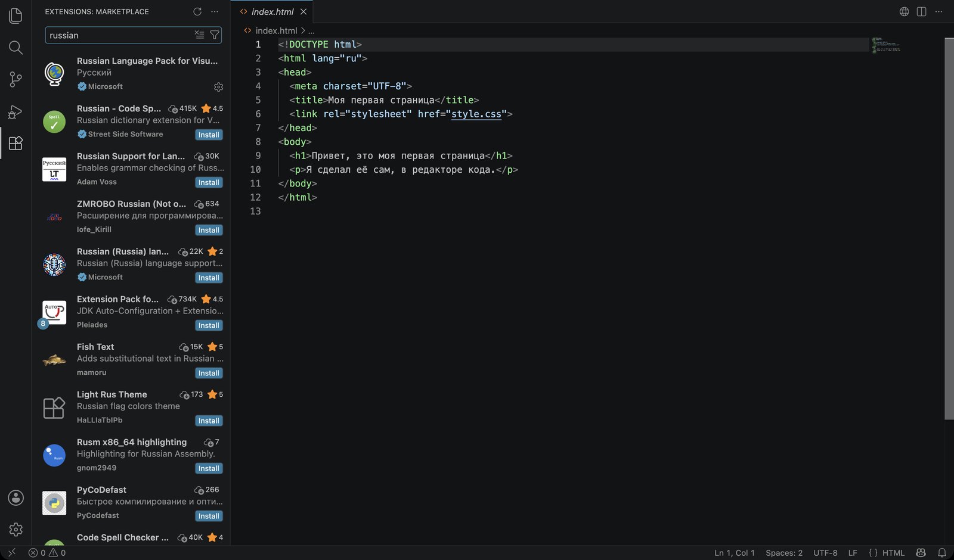Install the Fish Text extension
The width and height of the screenshot is (954, 560).
coord(209,373)
